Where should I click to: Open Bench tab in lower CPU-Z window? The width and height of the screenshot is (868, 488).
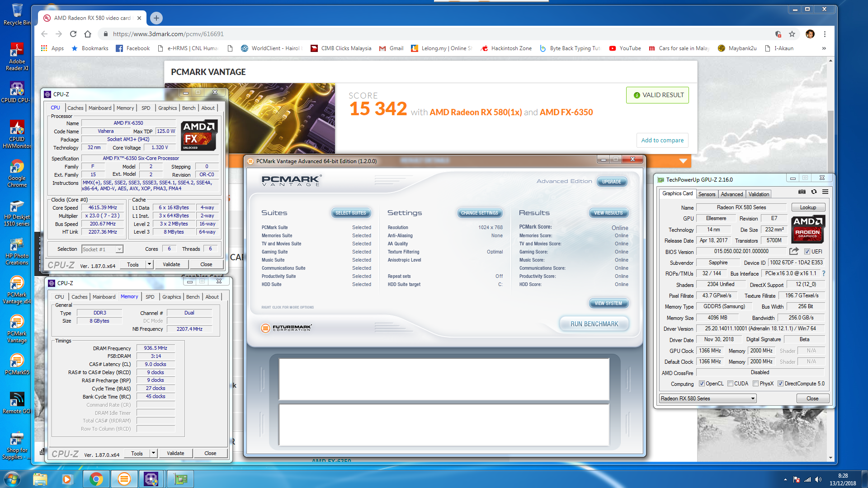click(193, 297)
